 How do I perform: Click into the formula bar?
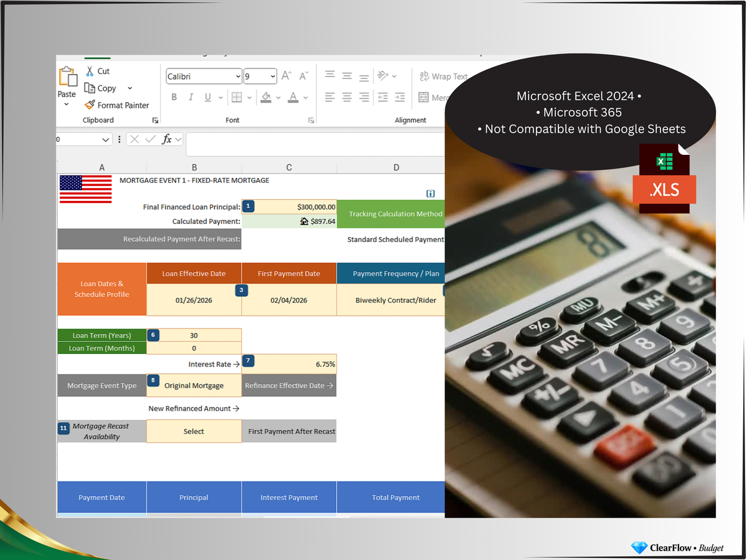[x=316, y=144]
